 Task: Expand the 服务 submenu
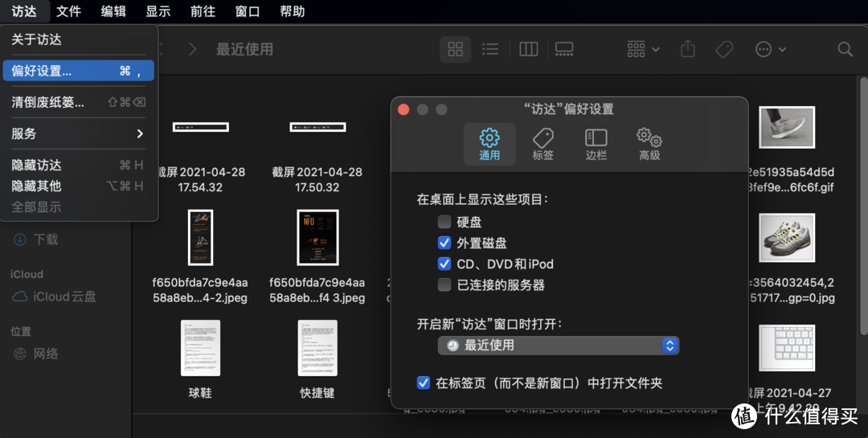click(78, 133)
